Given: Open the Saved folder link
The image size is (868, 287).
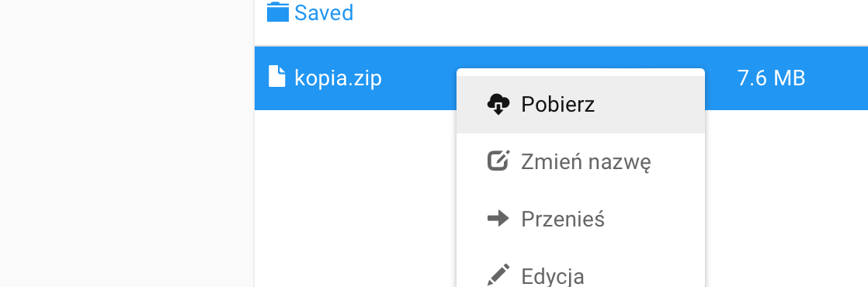Looking at the screenshot, I should (x=324, y=12).
